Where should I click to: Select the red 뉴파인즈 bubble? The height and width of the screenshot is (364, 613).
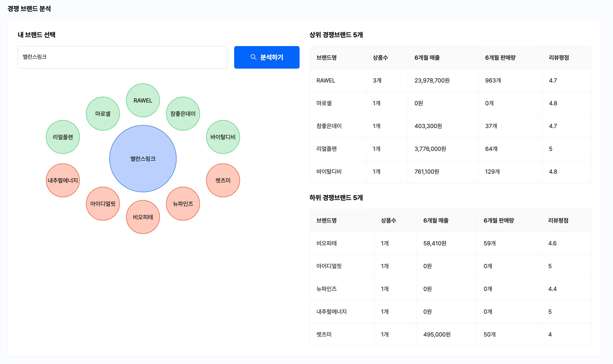tap(183, 204)
